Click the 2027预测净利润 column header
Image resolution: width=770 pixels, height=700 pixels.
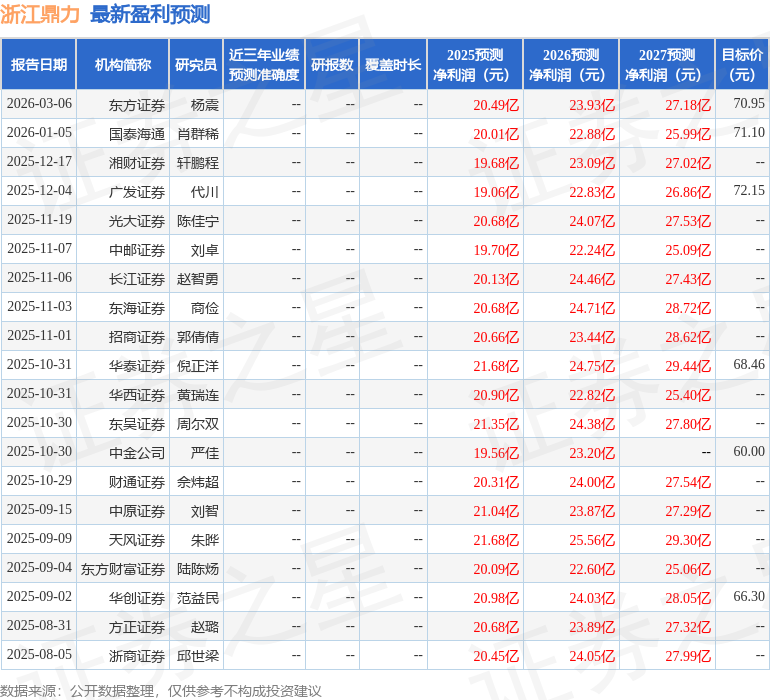(x=667, y=65)
